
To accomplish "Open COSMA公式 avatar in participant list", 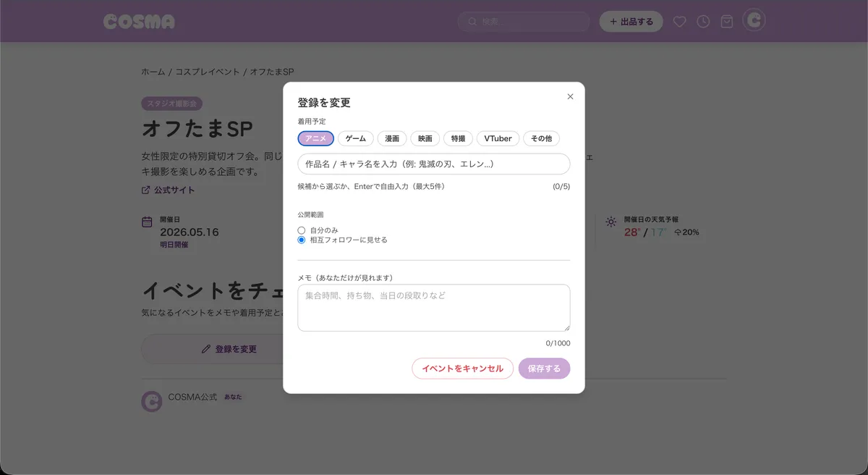I will pyautogui.click(x=151, y=402).
